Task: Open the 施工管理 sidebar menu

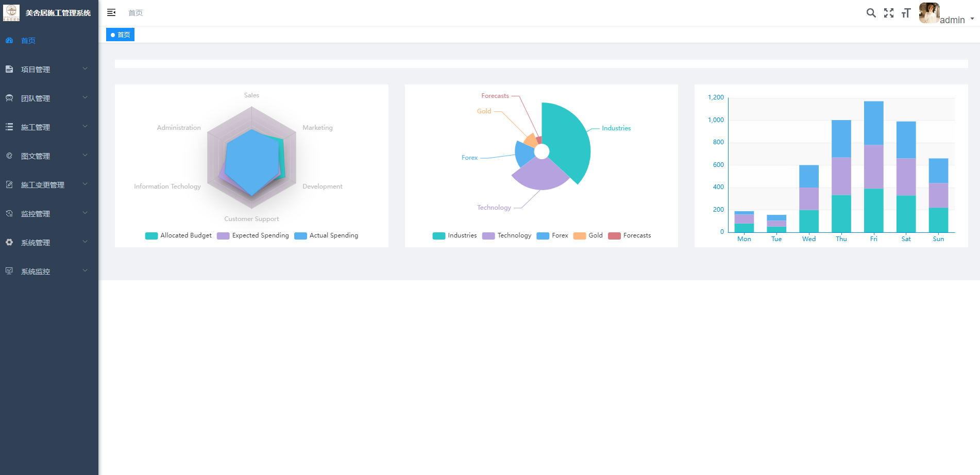Action: (49, 127)
